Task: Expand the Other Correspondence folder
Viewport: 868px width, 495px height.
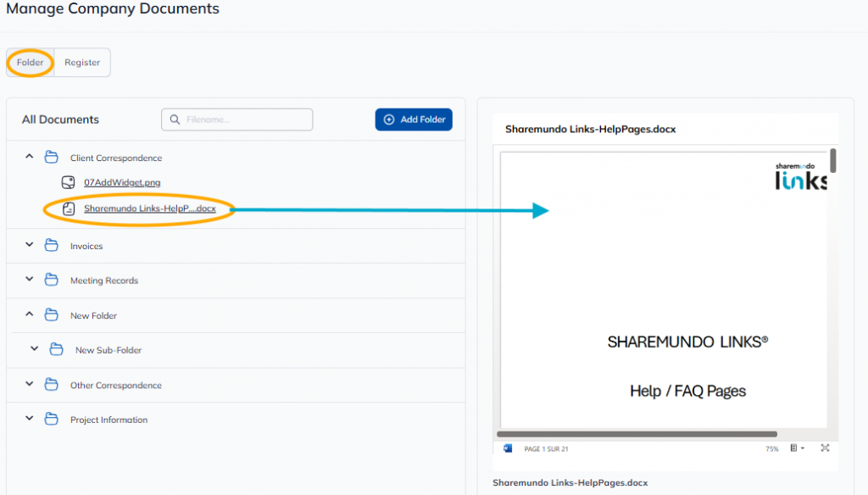Action: point(30,384)
